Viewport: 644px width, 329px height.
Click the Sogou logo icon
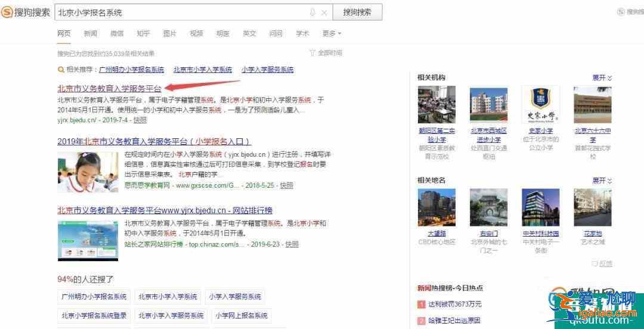pos(7,12)
